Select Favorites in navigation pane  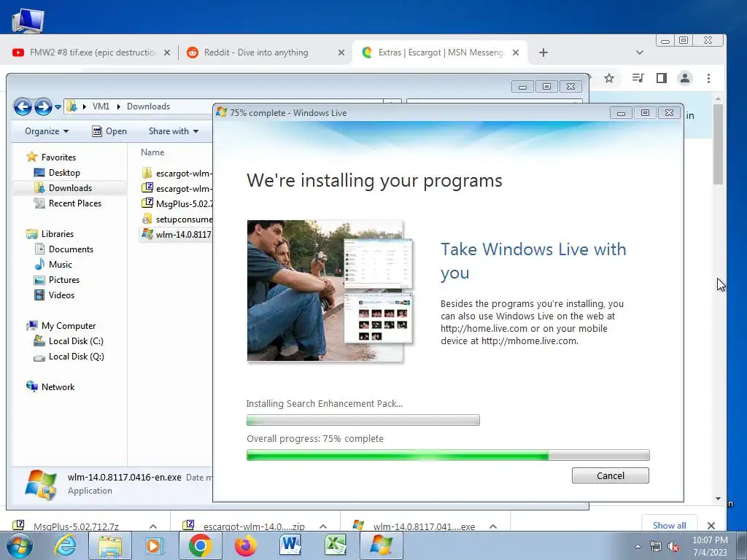pos(58,157)
